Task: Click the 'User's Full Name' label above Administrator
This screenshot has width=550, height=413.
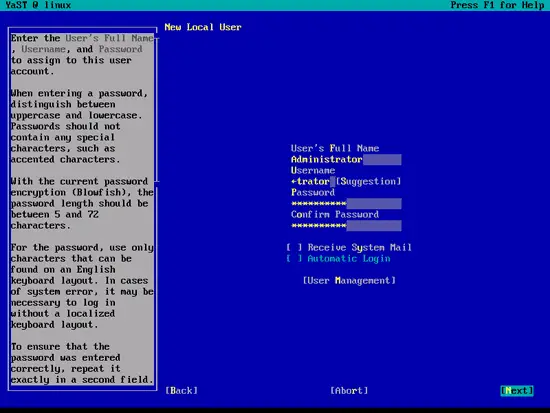Action: coord(335,148)
